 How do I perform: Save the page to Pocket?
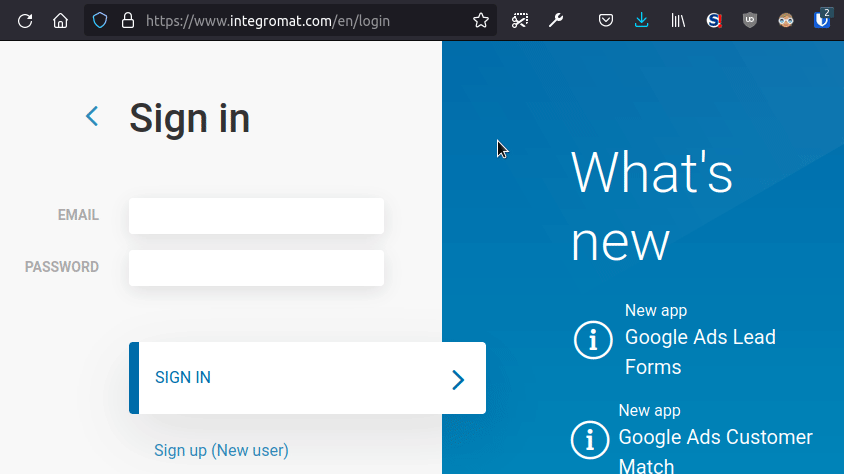606,20
